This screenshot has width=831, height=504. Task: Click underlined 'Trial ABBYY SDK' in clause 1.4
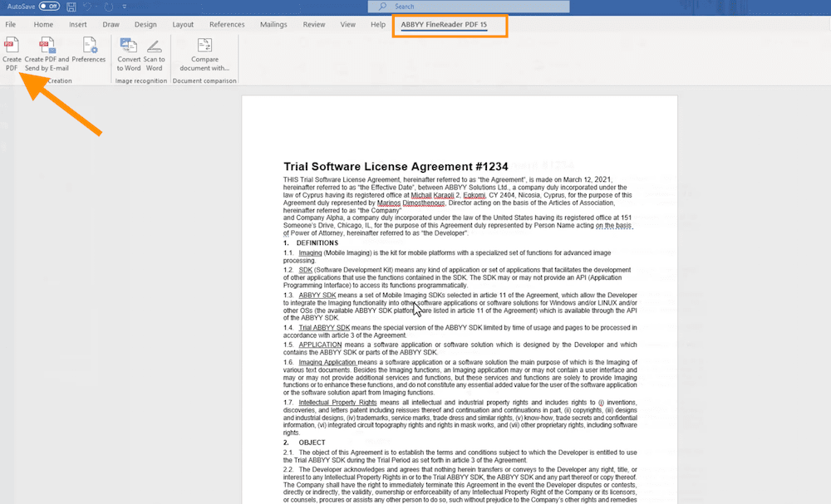pyautogui.click(x=324, y=328)
